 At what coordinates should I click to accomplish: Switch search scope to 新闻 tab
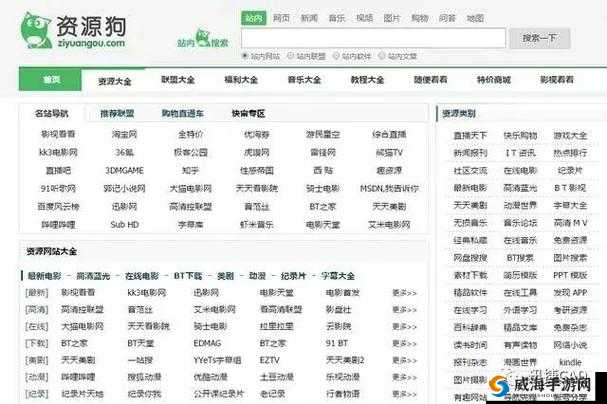click(x=309, y=18)
